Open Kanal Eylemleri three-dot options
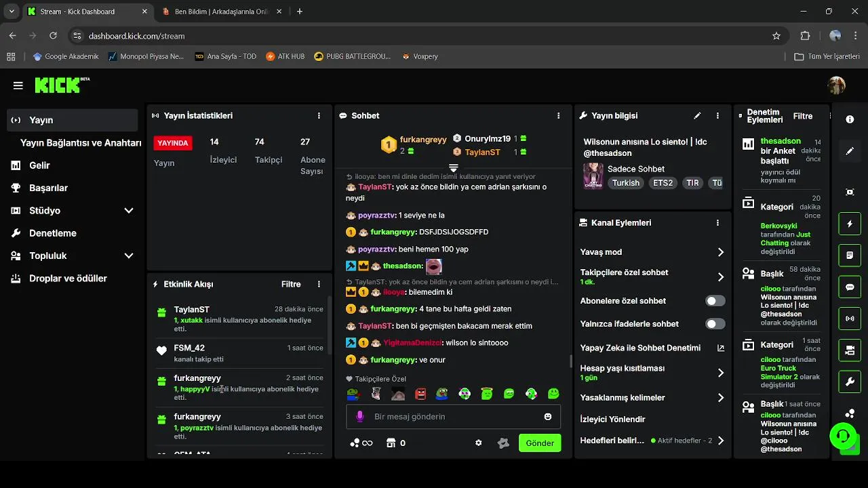The image size is (868, 488). click(x=717, y=222)
